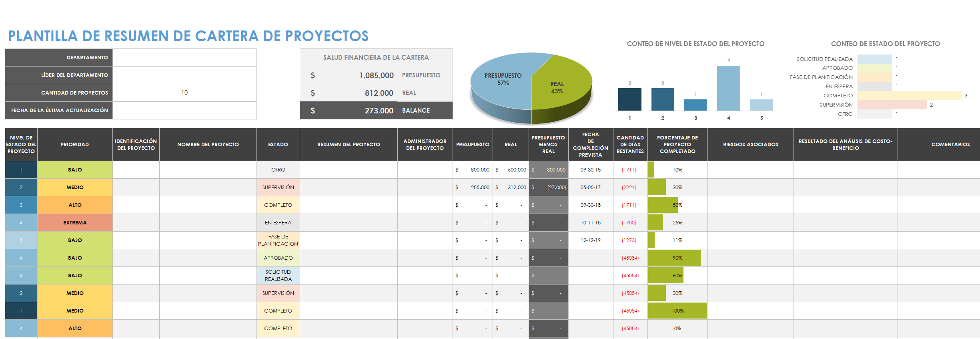Click the EXTREMA priority cell
The image size is (980, 339).
click(75, 223)
